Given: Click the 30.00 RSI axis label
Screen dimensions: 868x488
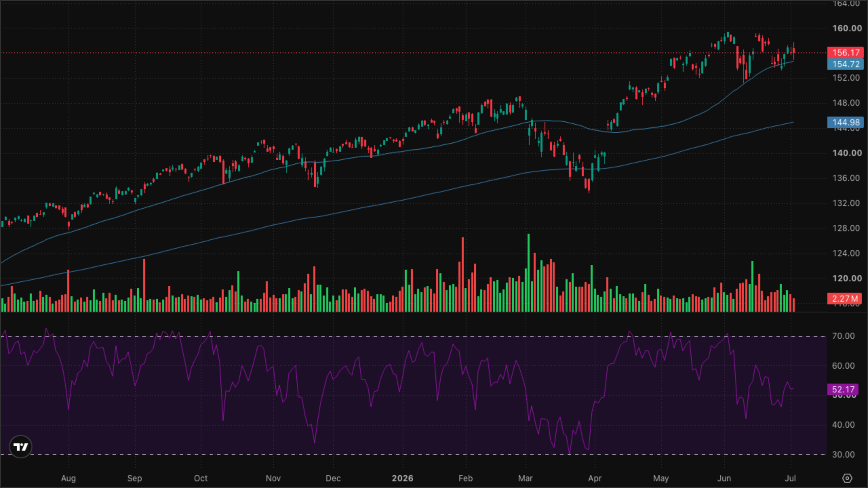Looking at the screenshot, I should click(843, 455).
